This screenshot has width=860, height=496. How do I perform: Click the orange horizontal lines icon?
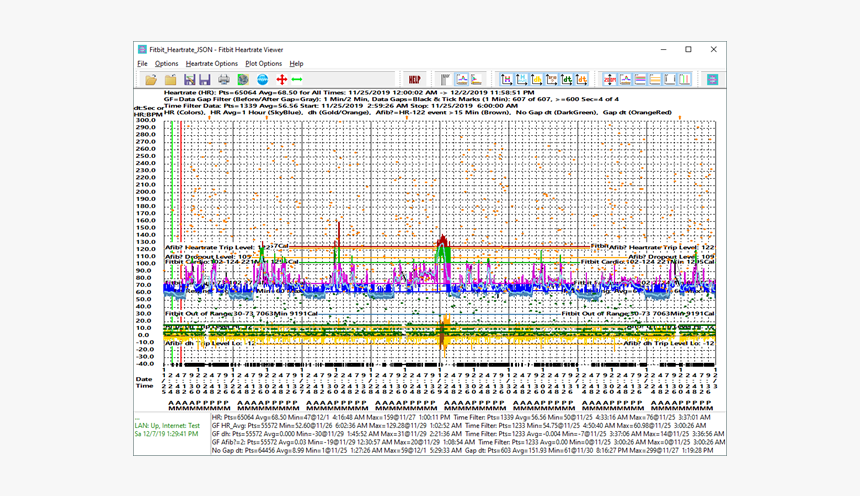point(655,80)
